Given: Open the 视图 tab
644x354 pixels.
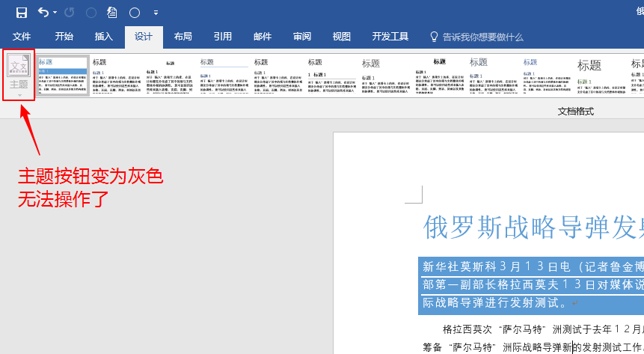Looking at the screenshot, I should [x=341, y=37].
